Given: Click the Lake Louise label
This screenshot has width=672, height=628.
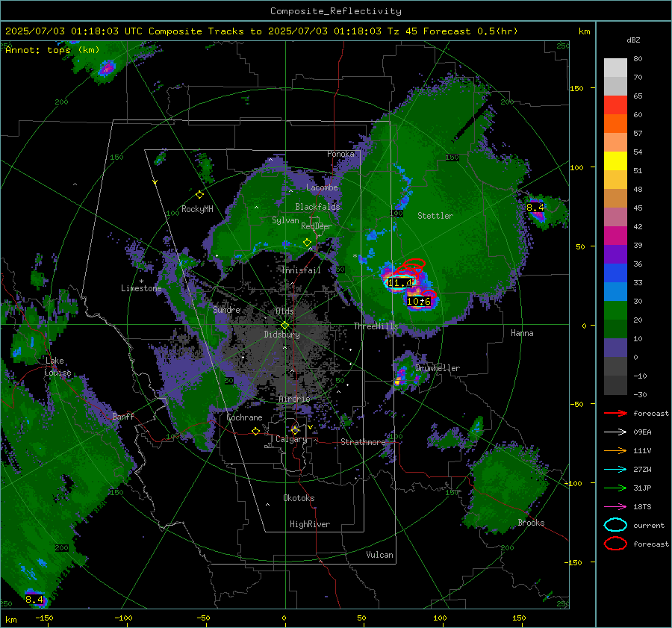Looking at the screenshot, I should coord(57,367).
